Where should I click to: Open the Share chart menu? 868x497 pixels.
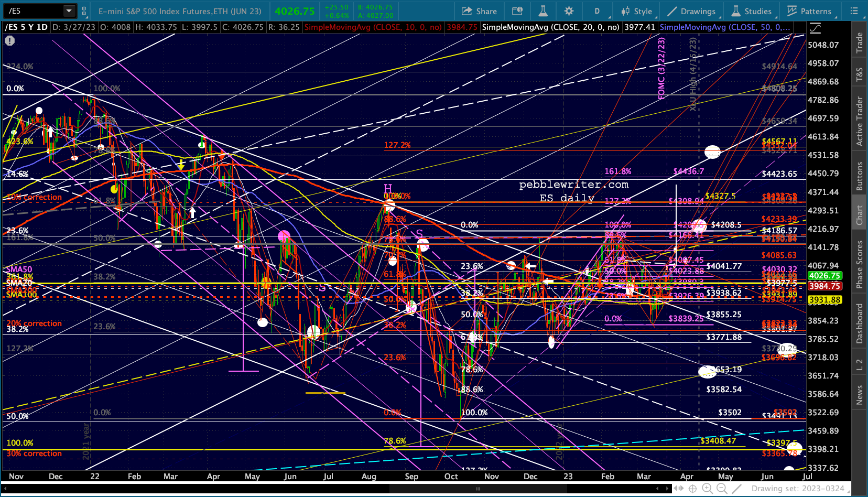479,11
